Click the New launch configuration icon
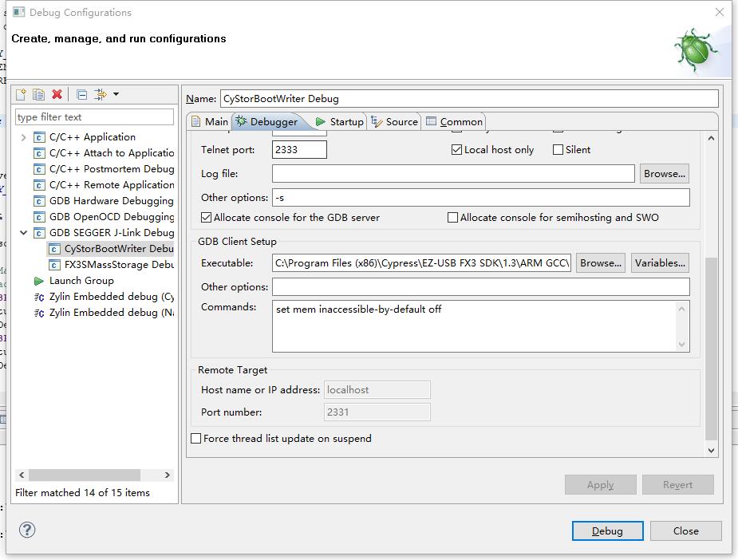The image size is (738, 560). (x=22, y=95)
